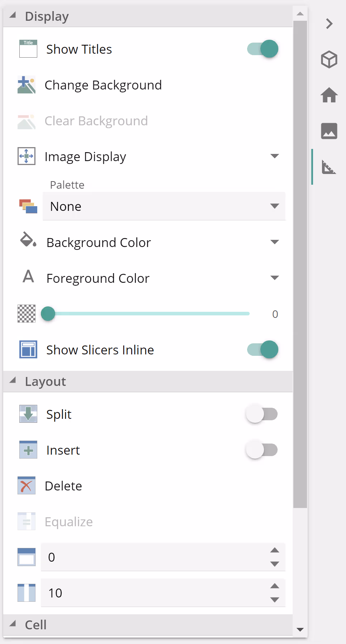346x644 pixels.
Task: Click the Delete layout icon with red X
Action: coord(27,486)
